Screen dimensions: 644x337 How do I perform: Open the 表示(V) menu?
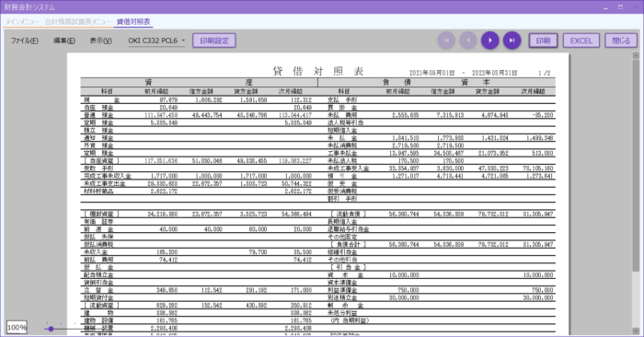tap(100, 41)
